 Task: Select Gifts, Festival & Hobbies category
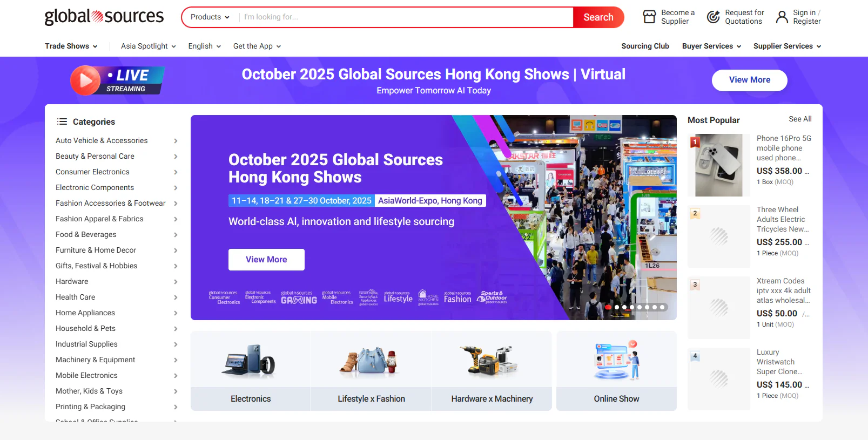coord(96,266)
